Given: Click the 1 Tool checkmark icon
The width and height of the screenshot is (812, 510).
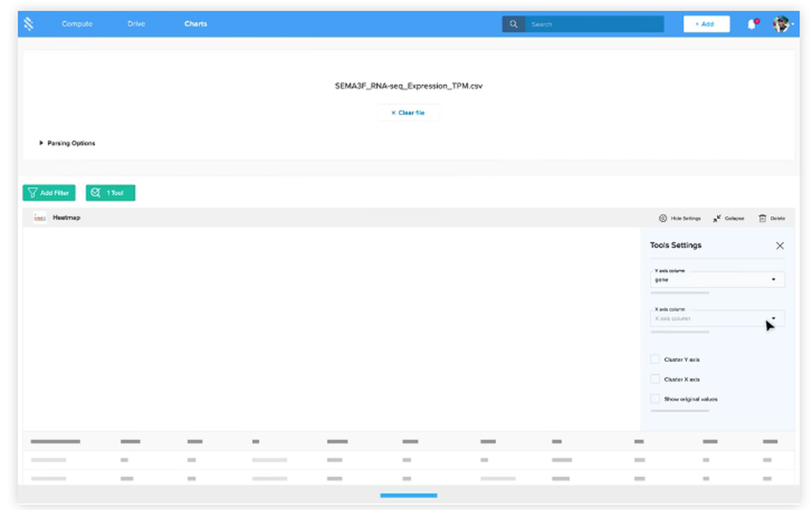Looking at the screenshot, I should pyautogui.click(x=96, y=192).
